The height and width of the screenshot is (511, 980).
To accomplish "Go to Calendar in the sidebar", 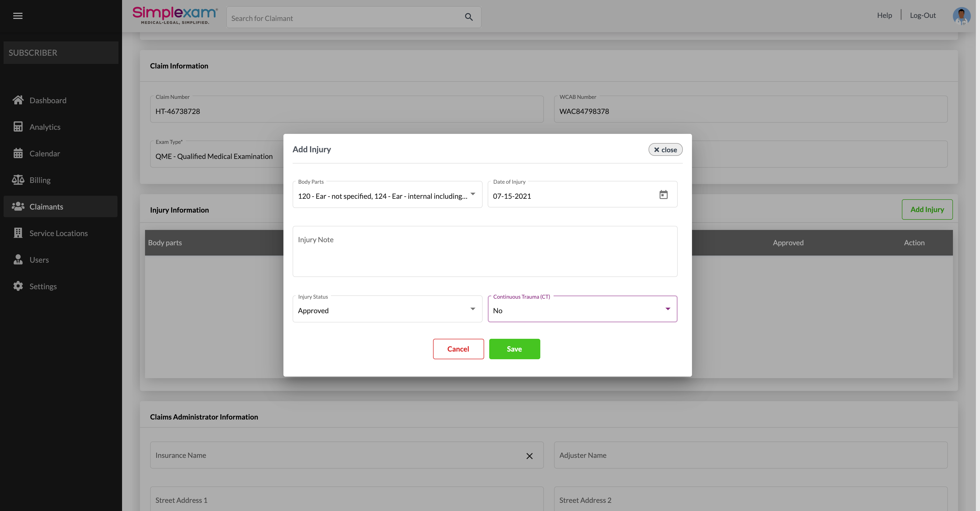I will 44,154.
